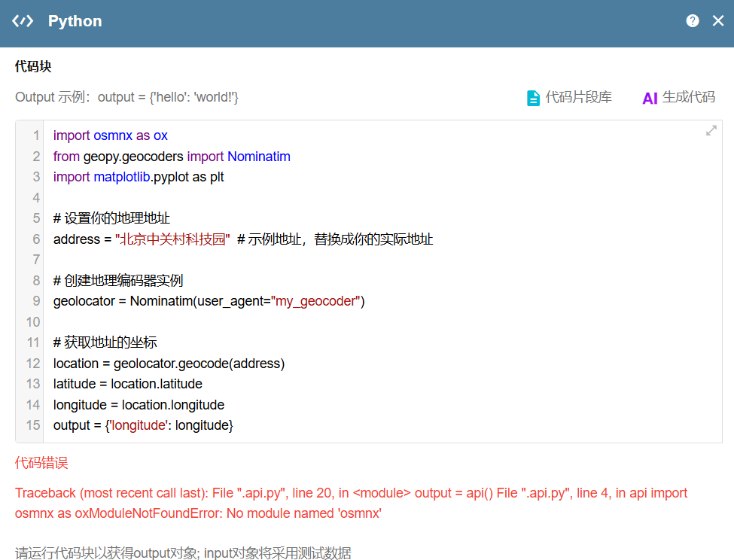Click the document icon beside 代码片段库
The width and height of the screenshot is (734, 560).
[x=533, y=99]
